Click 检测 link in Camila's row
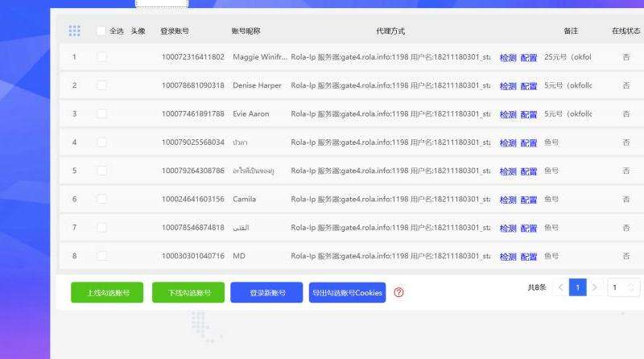This screenshot has width=644, height=359. [508, 200]
